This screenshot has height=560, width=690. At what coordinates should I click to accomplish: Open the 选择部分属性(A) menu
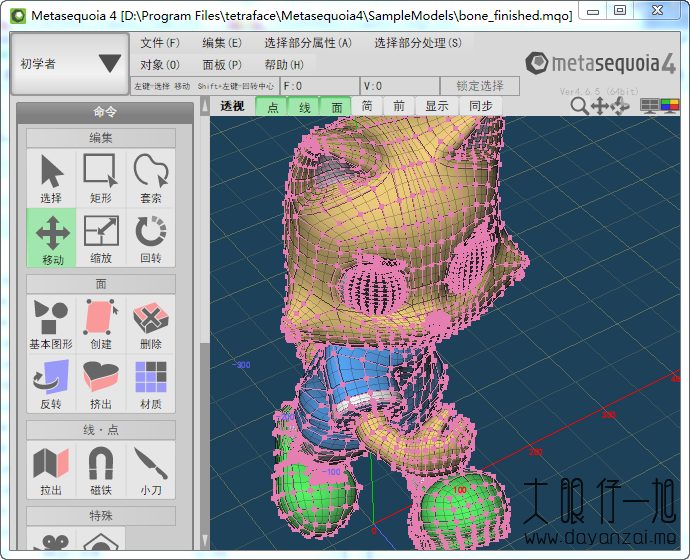tap(308, 43)
